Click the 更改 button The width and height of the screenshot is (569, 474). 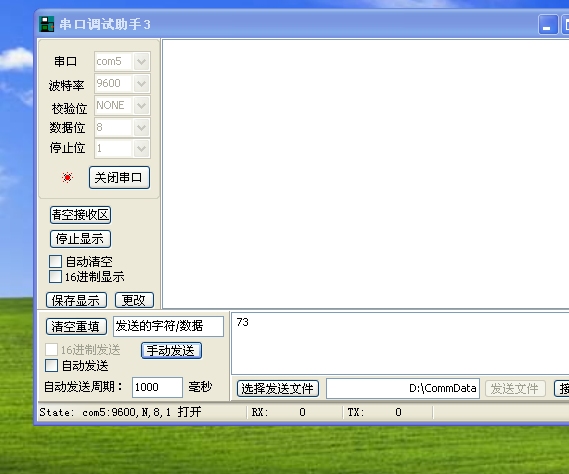pyautogui.click(x=134, y=300)
